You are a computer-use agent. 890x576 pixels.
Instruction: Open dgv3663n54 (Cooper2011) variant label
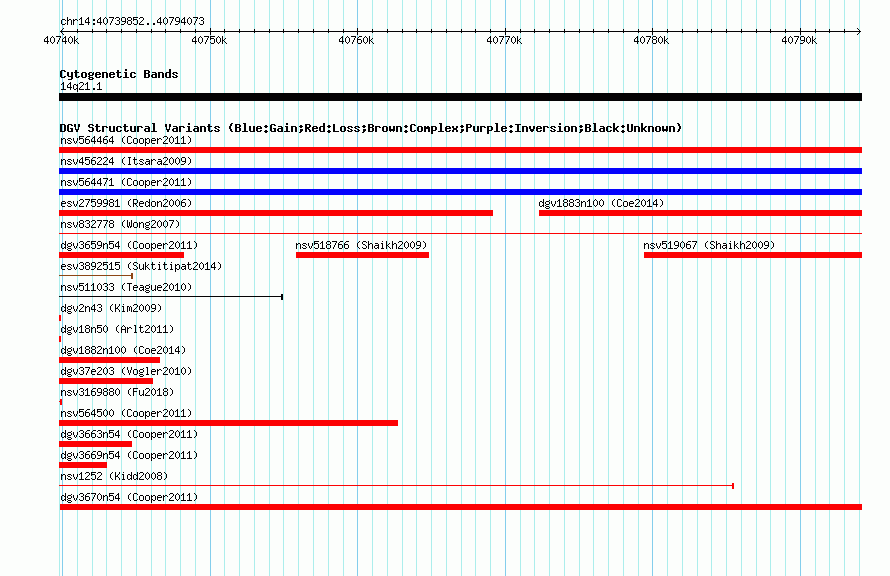point(129,434)
